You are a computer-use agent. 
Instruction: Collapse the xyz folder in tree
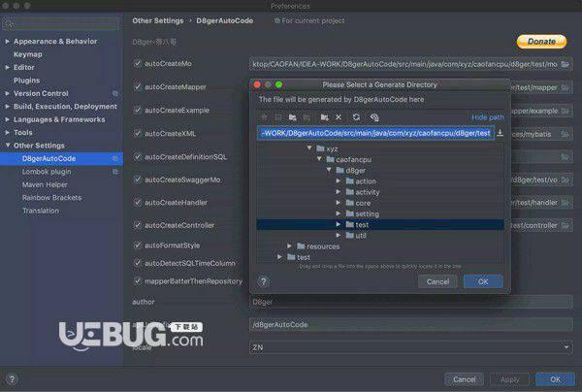tap(309, 148)
